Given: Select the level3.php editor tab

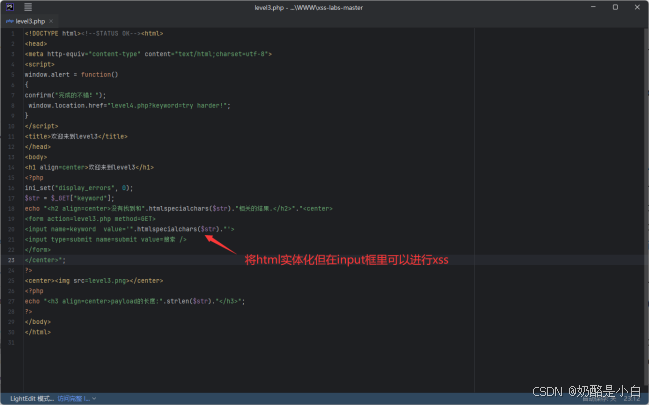Looking at the screenshot, I should (x=30, y=21).
